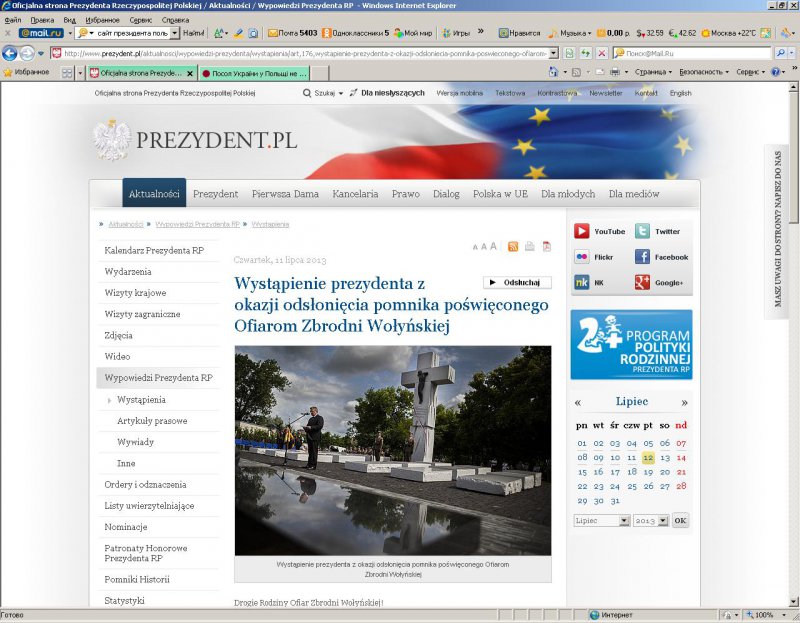Click the RSS feed icon above article
The image size is (800, 623).
[x=513, y=247]
